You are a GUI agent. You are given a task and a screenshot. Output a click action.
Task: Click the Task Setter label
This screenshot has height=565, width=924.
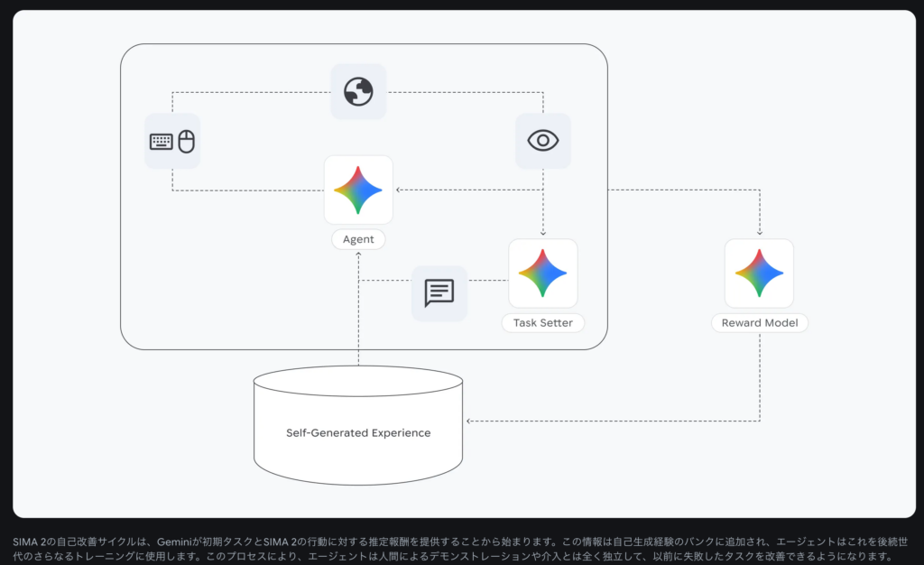pyautogui.click(x=542, y=322)
